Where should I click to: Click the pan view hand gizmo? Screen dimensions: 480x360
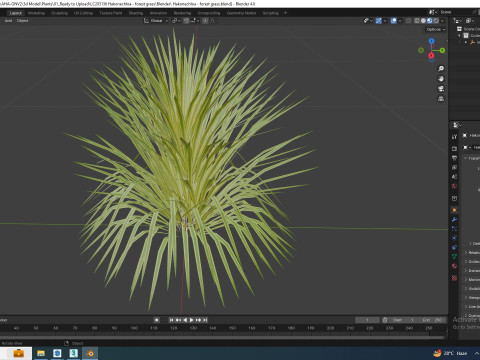(441, 79)
